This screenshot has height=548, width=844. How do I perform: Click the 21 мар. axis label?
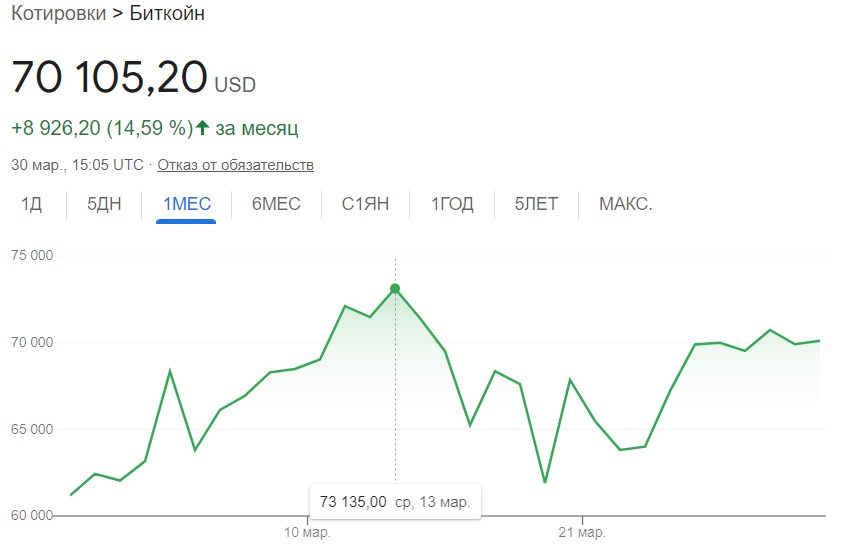click(582, 532)
